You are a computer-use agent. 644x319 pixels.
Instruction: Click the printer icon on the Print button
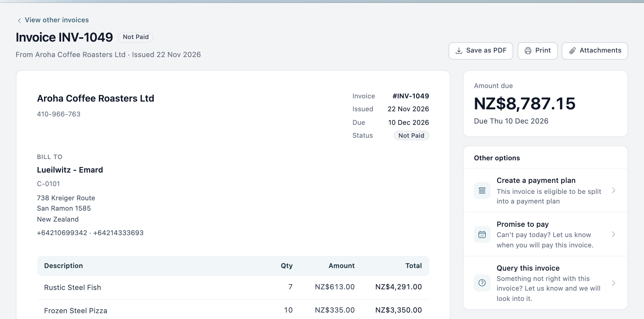[528, 51]
